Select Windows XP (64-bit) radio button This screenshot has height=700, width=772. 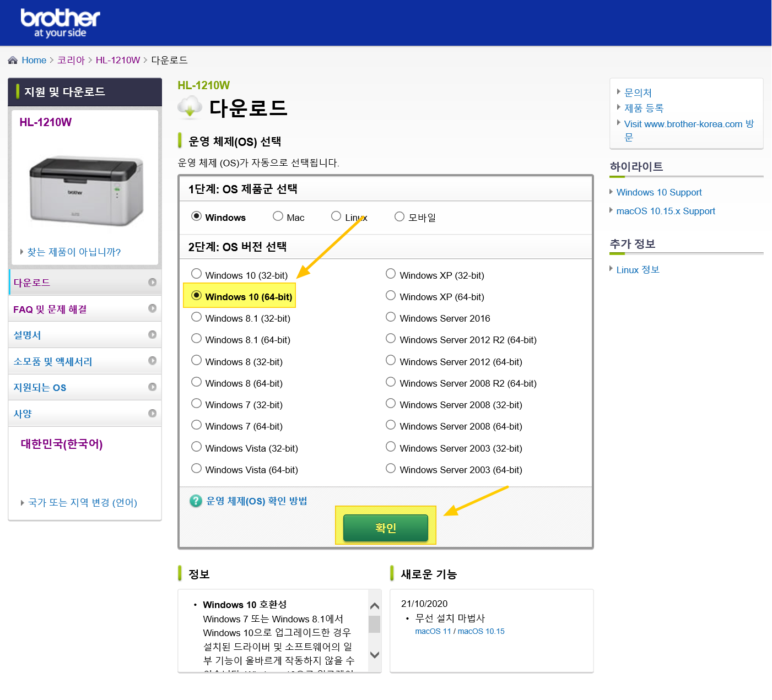[x=391, y=295]
